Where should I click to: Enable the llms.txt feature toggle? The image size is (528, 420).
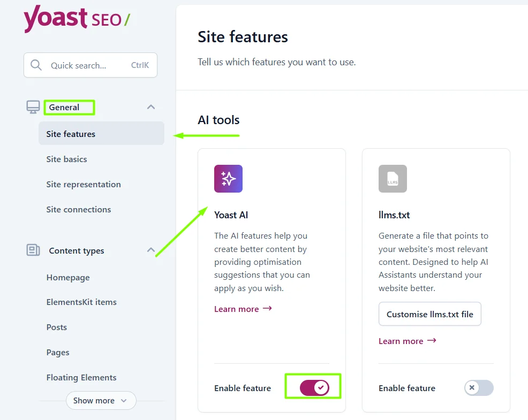click(478, 388)
